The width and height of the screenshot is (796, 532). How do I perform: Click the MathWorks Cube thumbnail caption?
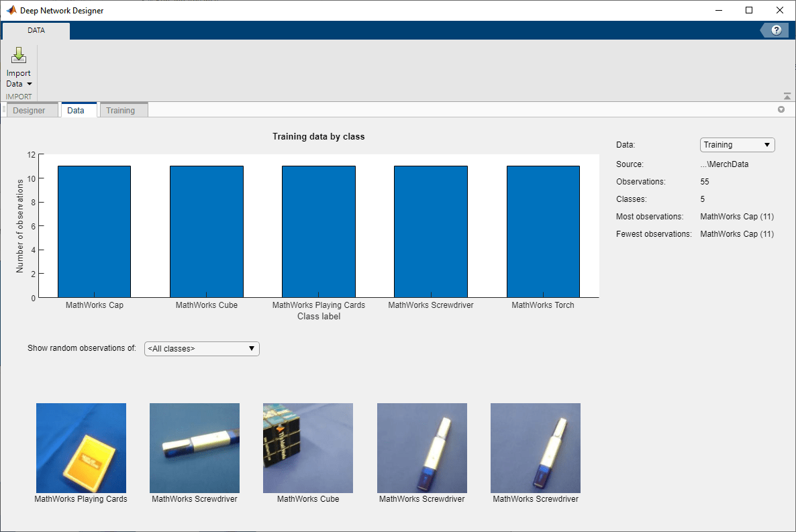point(308,499)
